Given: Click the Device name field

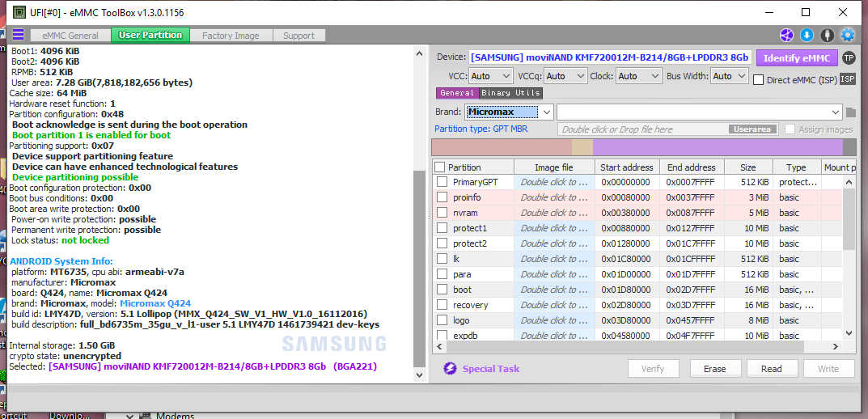Looking at the screenshot, I should click(x=610, y=57).
